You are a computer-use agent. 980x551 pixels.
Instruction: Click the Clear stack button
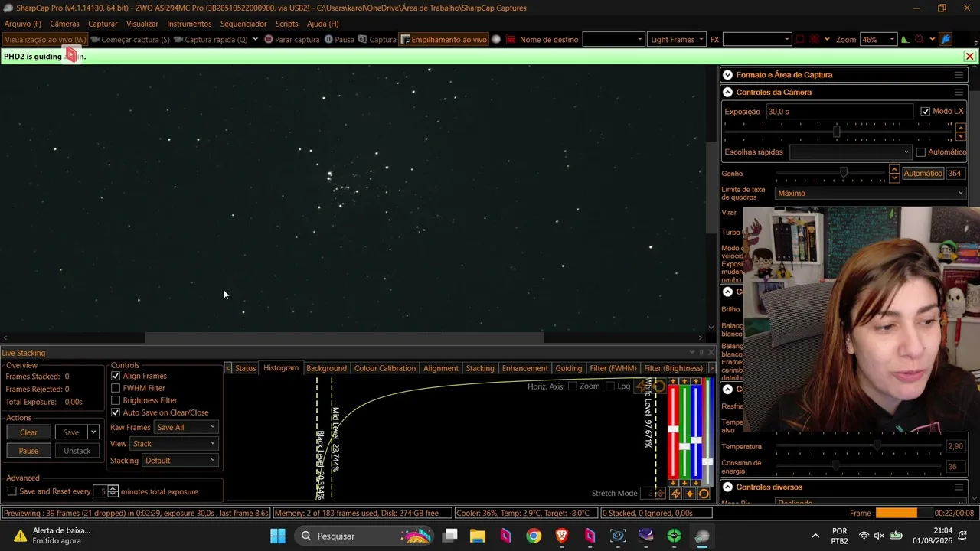pyautogui.click(x=28, y=432)
